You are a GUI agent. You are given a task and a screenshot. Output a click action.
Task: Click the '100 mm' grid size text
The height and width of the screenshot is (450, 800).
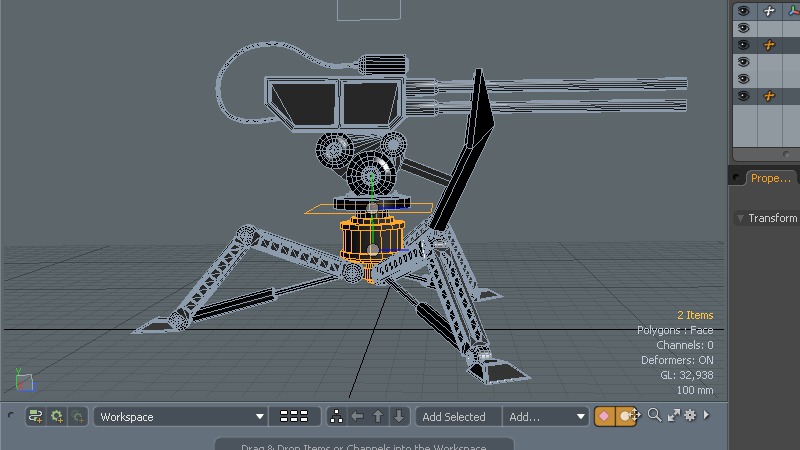click(695, 390)
